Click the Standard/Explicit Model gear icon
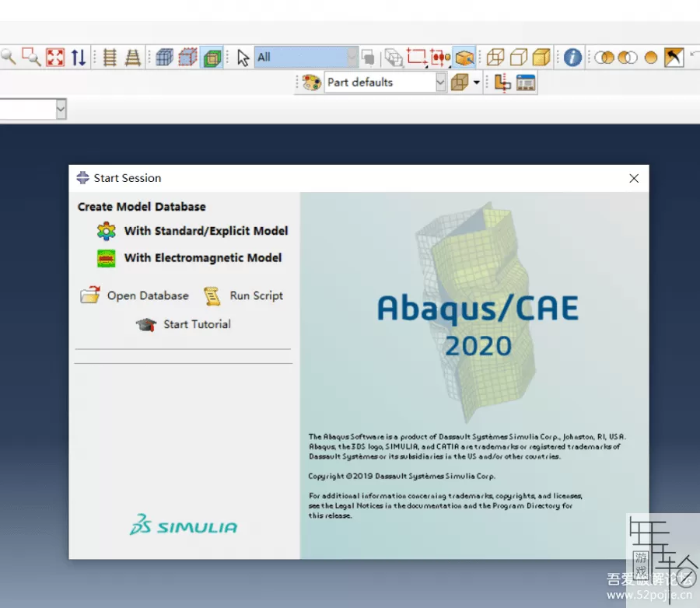 (107, 231)
